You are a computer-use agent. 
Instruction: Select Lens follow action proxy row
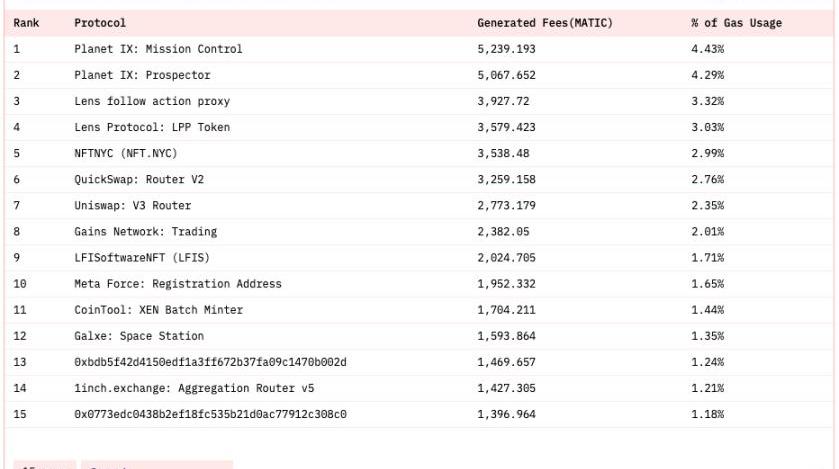coord(152,101)
